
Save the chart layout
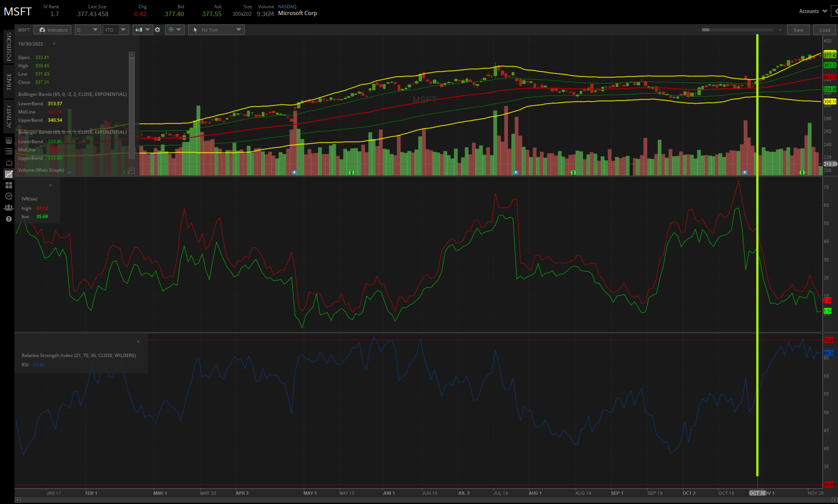(x=799, y=30)
